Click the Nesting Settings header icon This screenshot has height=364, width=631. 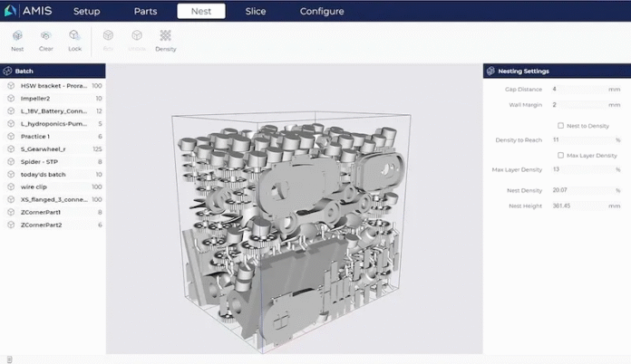coord(490,72)
